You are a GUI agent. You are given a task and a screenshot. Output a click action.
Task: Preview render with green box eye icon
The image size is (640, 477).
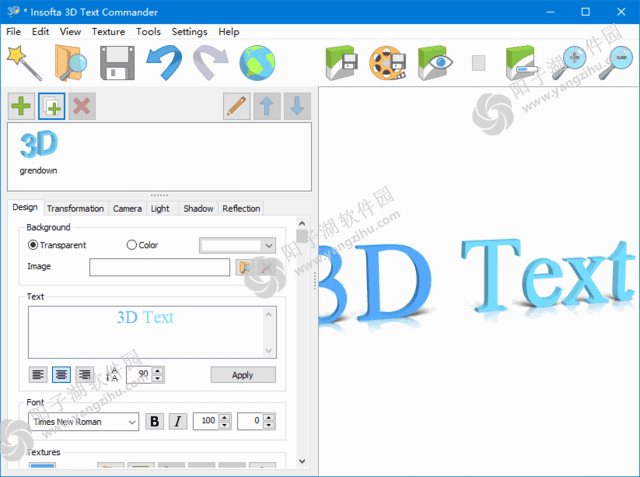point(435,63)
